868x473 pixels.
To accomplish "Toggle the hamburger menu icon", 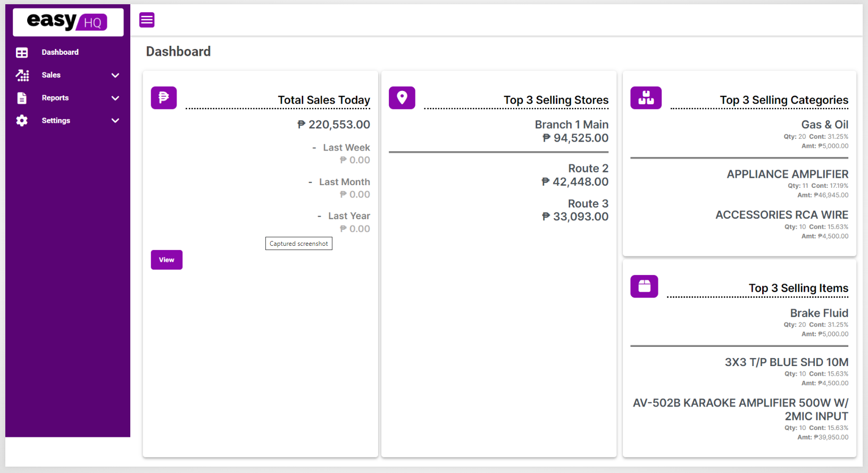I will 147,20.
